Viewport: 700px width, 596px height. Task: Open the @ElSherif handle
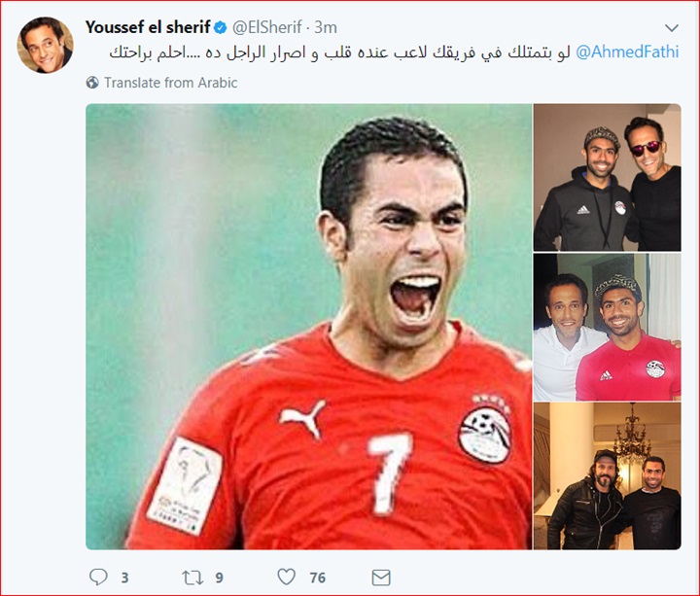267,27
